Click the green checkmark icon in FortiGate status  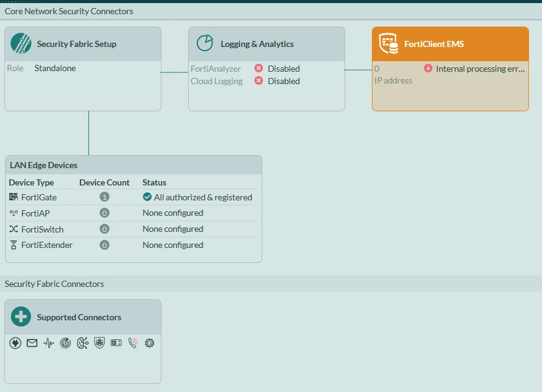(x=147, y=197)
